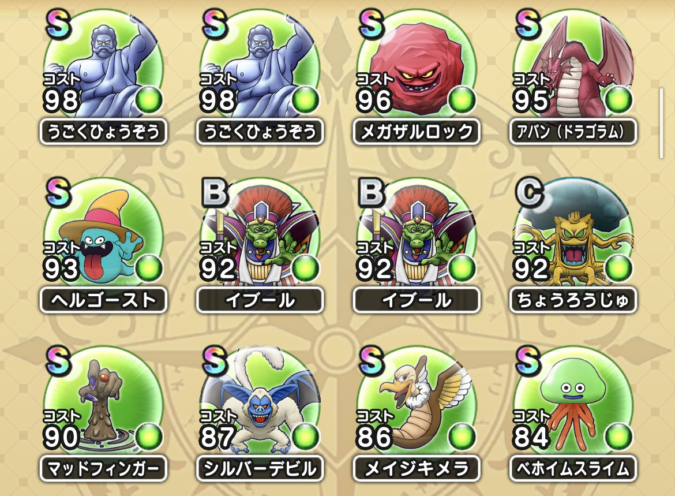The image size is (675, 496).
Task: Click the vertical scrollbar on right edge
Action: point(661,123)
